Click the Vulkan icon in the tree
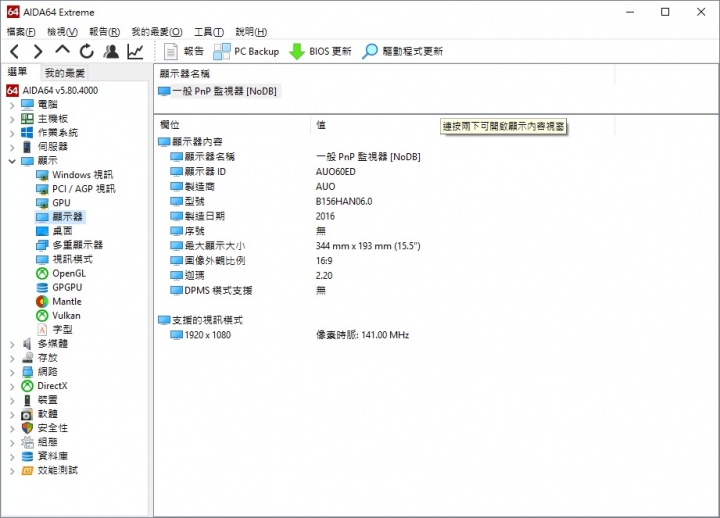Image resolution: width=720 pixels, height=518 pixels. pyautogui.click(x=42, y=316)
